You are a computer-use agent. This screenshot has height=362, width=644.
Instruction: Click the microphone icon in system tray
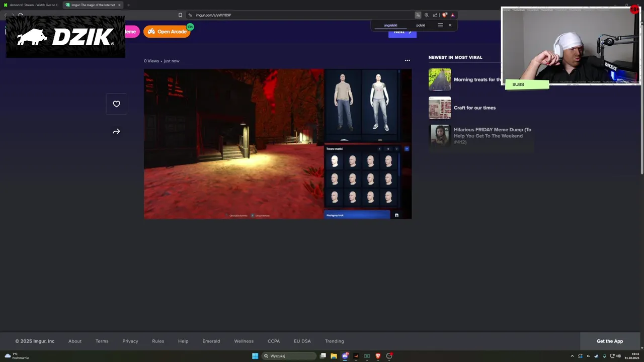click(x=604, y=356)
